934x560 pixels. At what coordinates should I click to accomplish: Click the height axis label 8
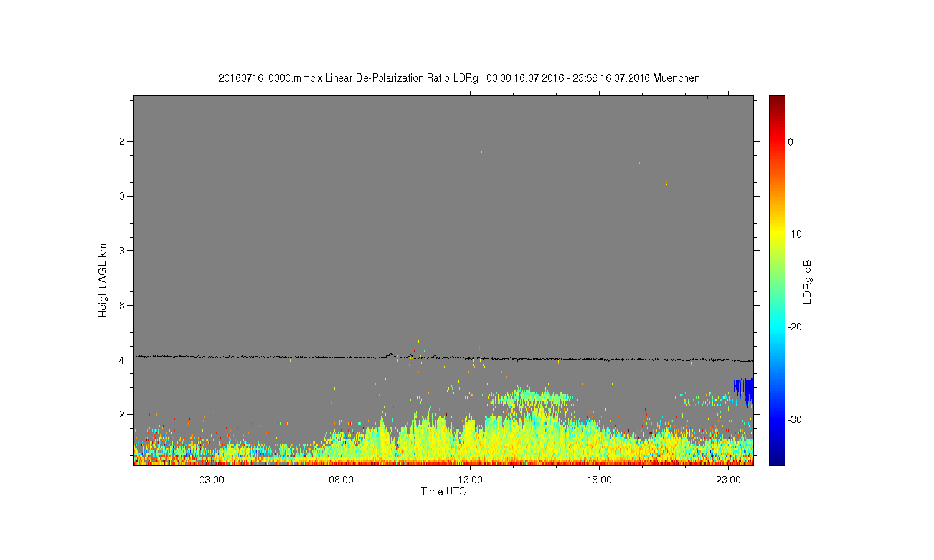tap(122, 251)
